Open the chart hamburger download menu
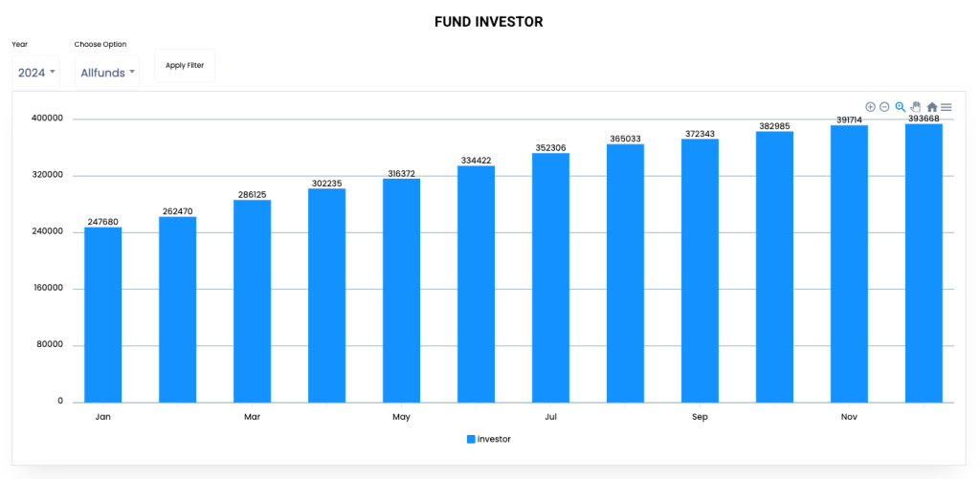The height and width of the screenshot is (479, 980). pyautogui.click(x=947, y=107)
